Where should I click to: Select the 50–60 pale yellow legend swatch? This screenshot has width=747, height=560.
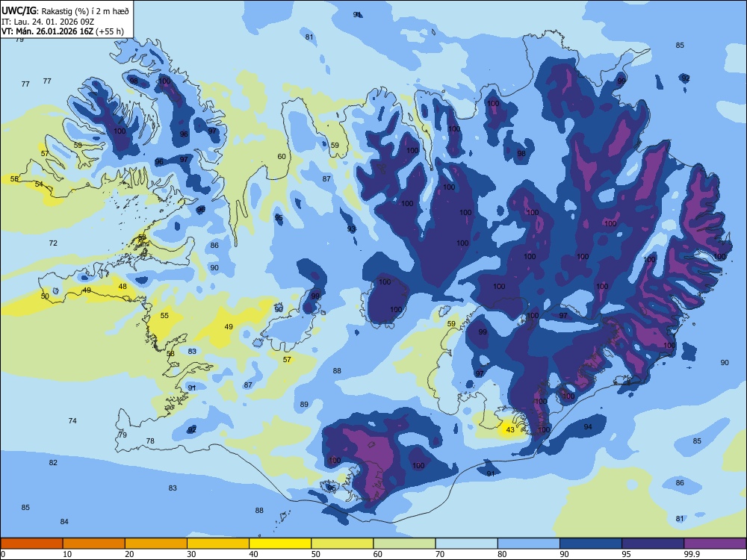point(342,544)
